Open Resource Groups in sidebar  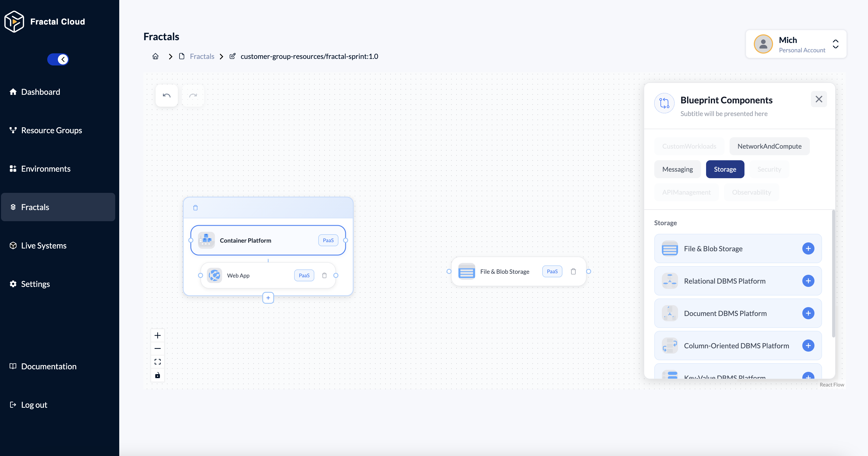pyautogui.click(x=51, y=130)
